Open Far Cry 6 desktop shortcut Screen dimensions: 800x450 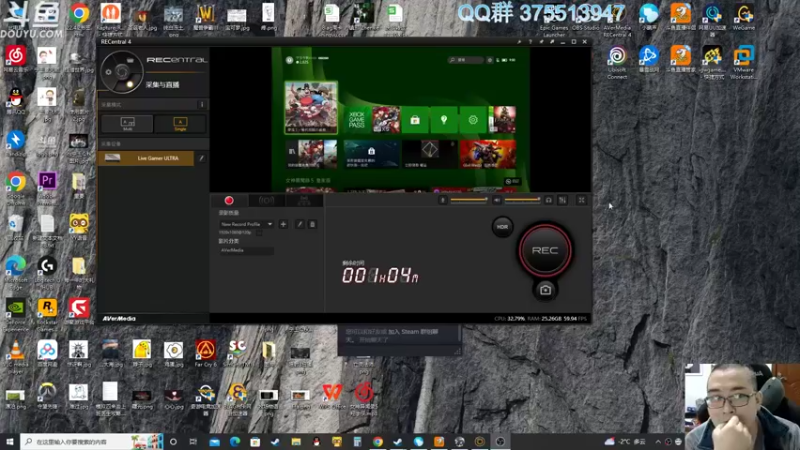tap(206, 354)
